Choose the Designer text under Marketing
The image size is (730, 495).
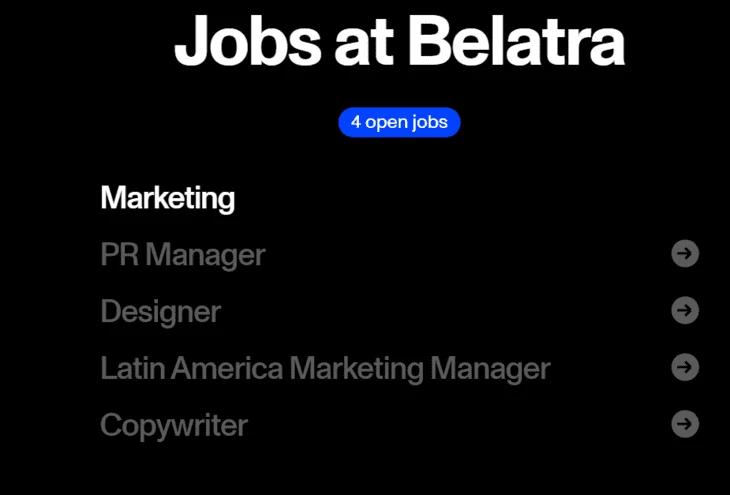tap(161, 312)
